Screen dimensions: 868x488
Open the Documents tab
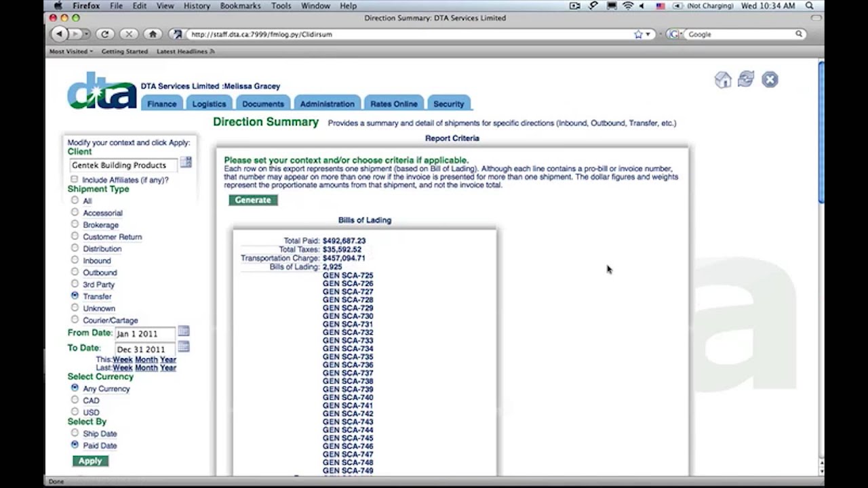(x=262, y=104)
